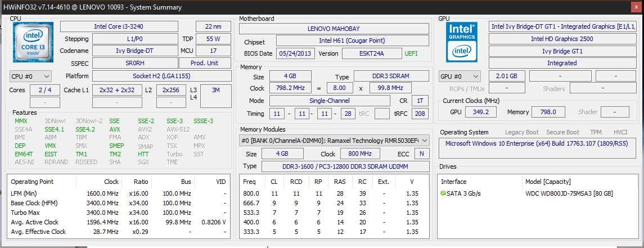Screen dimensions: 644x248
Task: Click the DDR3 SDRAM type field
Action: [x=391, y=76]
